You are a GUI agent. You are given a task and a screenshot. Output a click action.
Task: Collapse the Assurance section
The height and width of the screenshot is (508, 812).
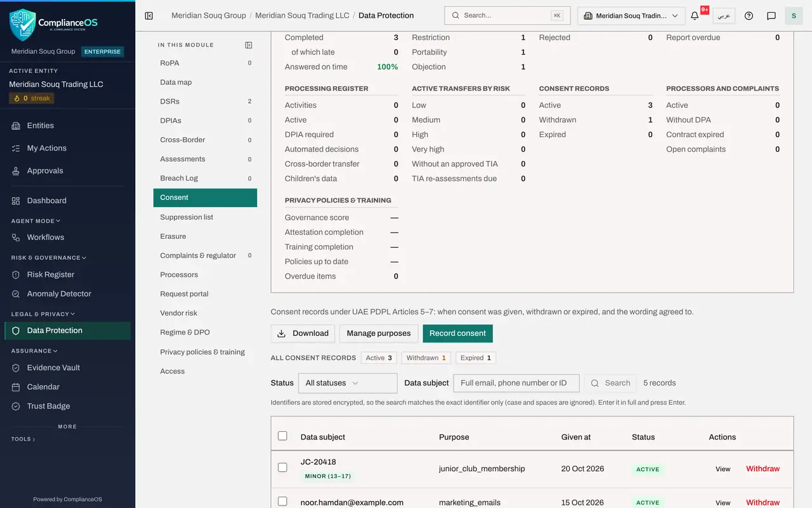coord(34,351)
